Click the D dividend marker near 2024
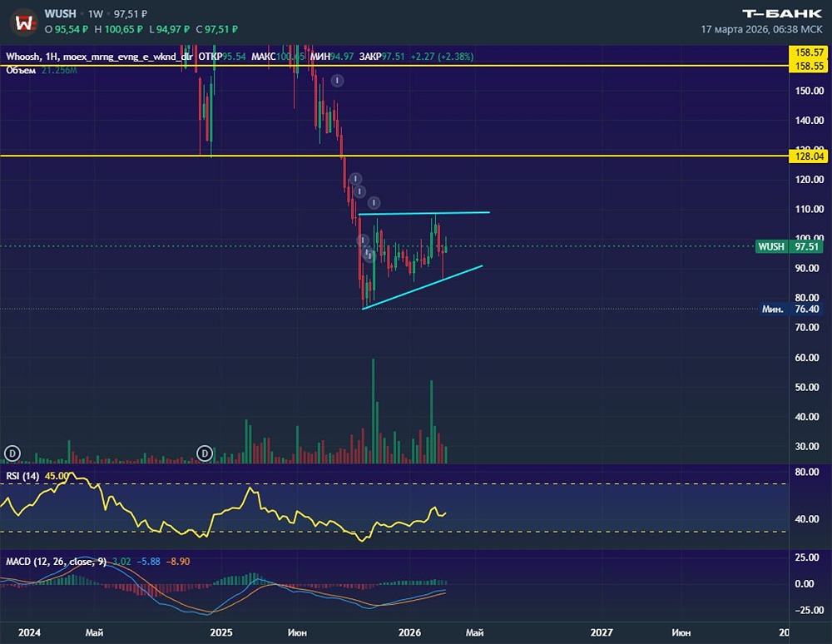832x644 pixels. (x=12, y=453)
